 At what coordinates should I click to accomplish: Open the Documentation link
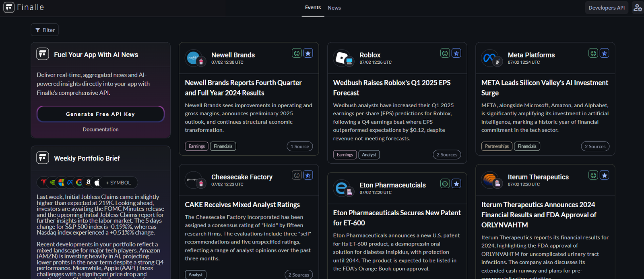tap(100, 129)
